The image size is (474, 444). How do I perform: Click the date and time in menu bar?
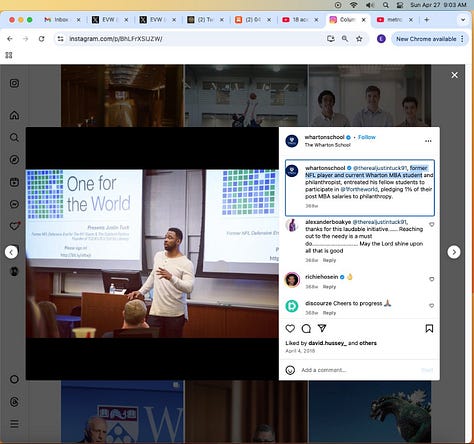[x=438, y=5]
